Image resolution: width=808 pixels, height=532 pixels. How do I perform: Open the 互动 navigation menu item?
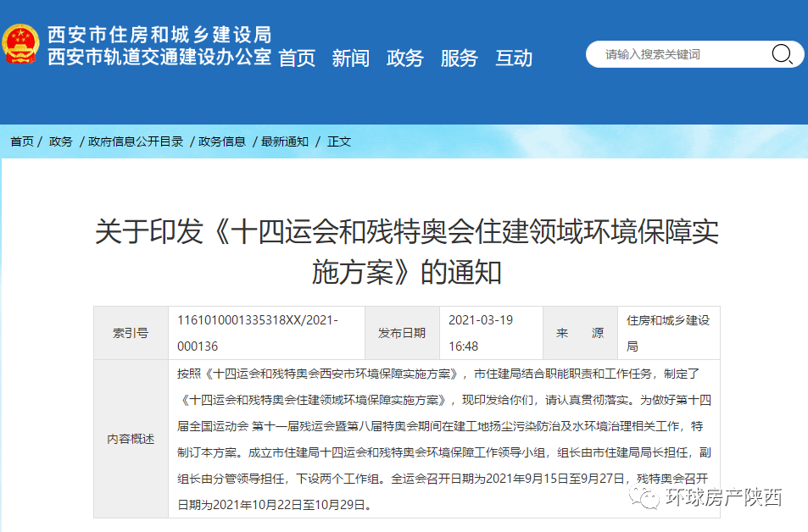(x=514, y=58)
